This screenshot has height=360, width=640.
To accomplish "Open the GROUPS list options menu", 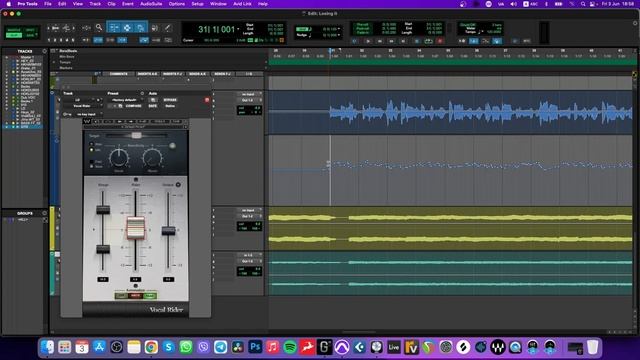I will [x=45, y=213].
